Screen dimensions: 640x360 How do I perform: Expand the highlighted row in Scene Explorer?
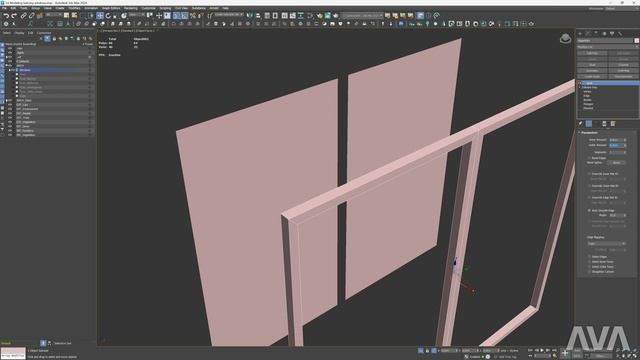10,70
